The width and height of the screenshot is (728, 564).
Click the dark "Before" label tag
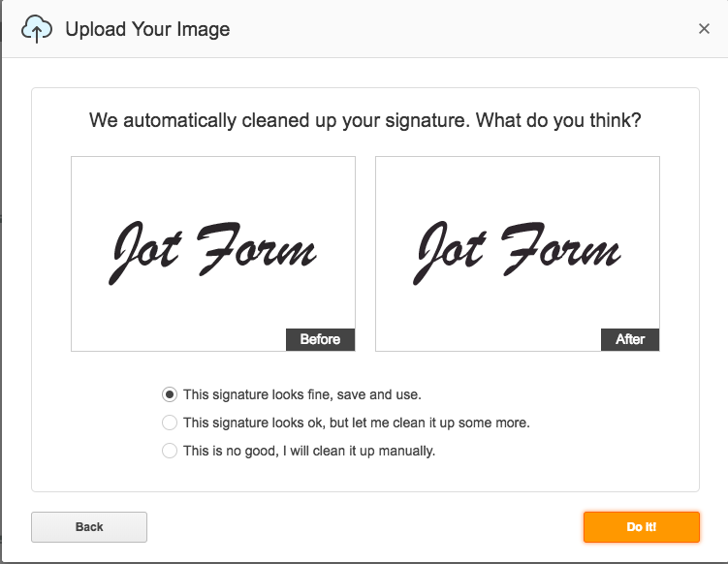[x=320, y=339]
